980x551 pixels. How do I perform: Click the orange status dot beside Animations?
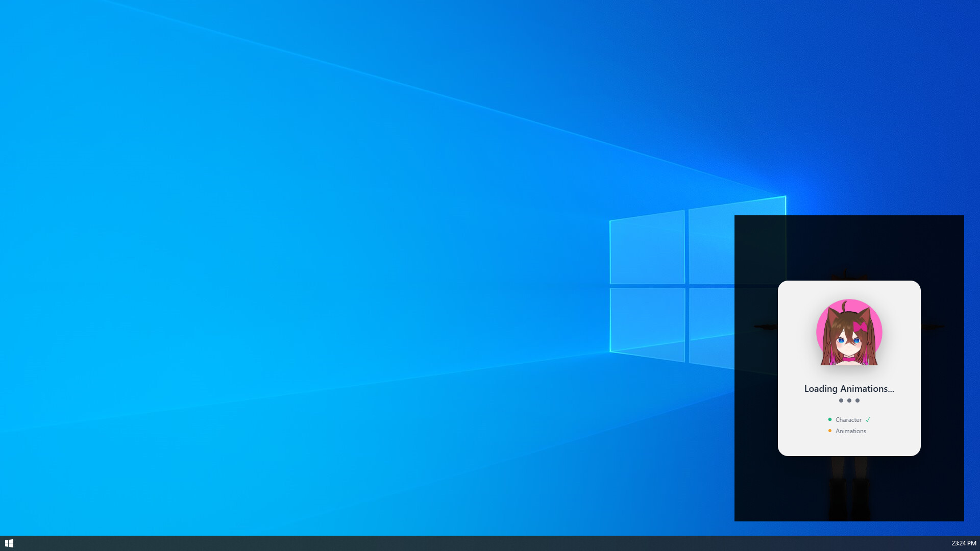(x=829, y=431)
